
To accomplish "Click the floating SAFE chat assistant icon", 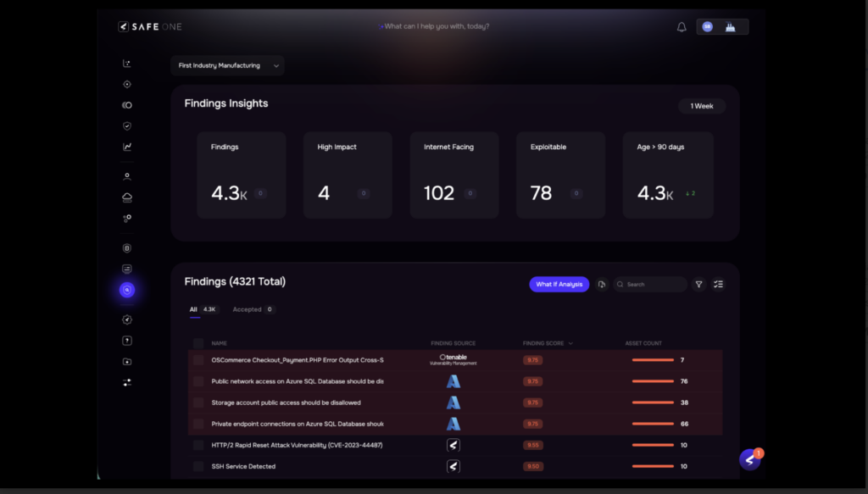I will tap(749, 459).
